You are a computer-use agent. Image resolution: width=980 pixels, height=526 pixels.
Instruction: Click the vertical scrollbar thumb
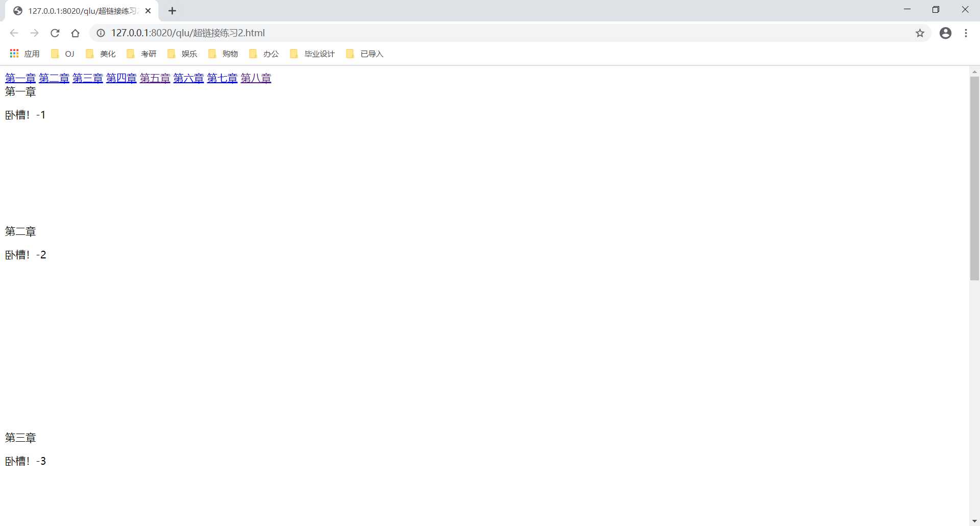click(x=974, y=178)
